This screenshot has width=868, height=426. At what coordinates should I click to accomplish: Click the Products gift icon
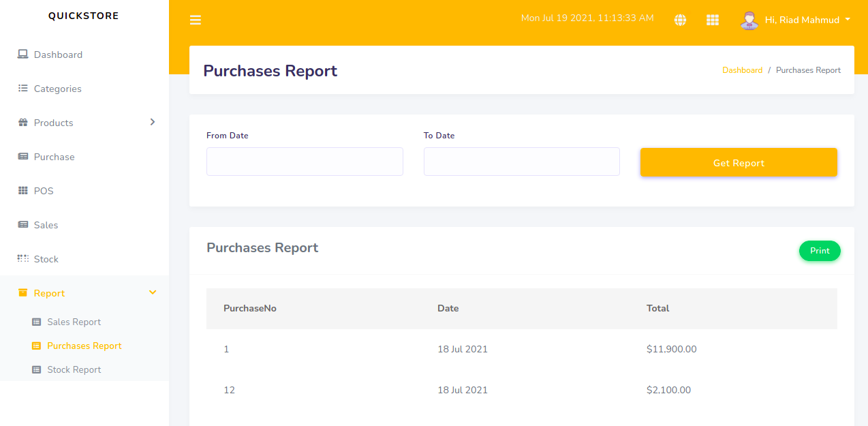coord(22,123)
